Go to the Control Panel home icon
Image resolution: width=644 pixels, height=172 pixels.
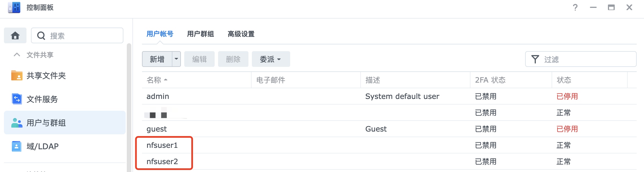(15, 35)
